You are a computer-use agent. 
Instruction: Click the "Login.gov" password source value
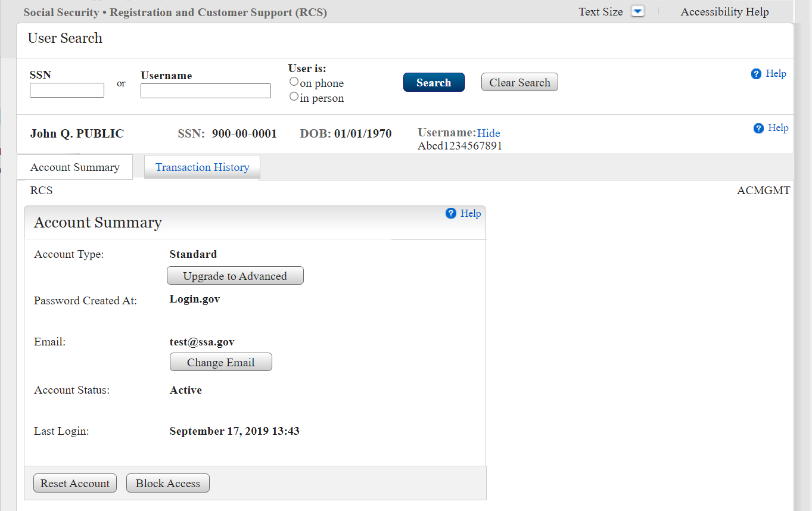point(195,299)
